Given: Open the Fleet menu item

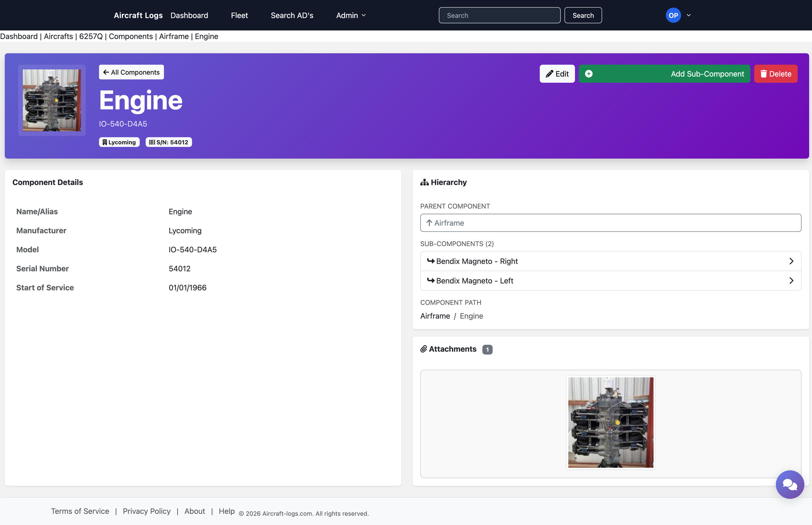Looking at the screenshot, I should (x=239, y=15).
